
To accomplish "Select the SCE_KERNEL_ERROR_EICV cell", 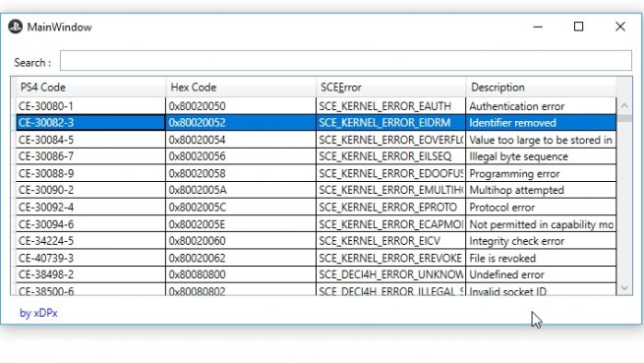I will (x=390, y=241).
